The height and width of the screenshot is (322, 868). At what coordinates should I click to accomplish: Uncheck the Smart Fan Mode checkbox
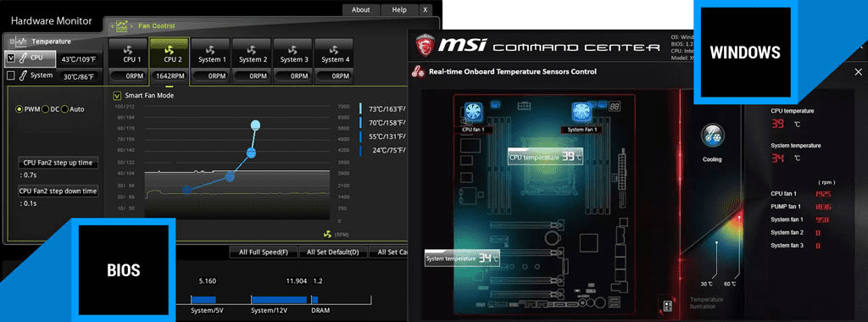117,95
